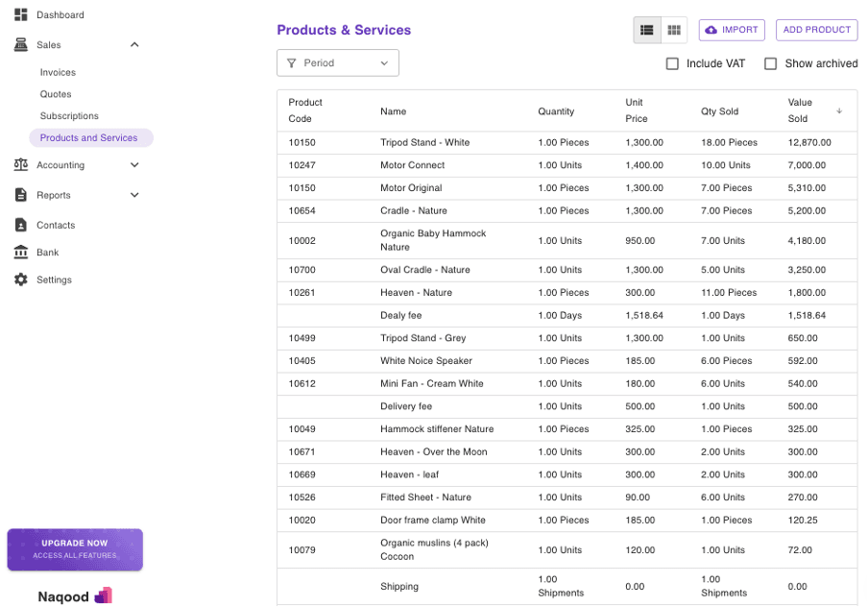This screenshot has width=868, height=607.
Task: Open the Period filter dropdown
Action: (338, 63)
